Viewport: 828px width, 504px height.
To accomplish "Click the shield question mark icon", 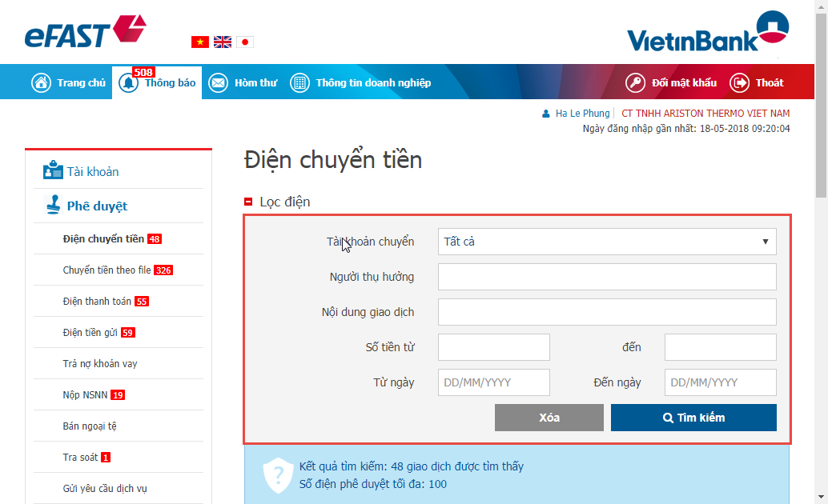I will [278, 475].
